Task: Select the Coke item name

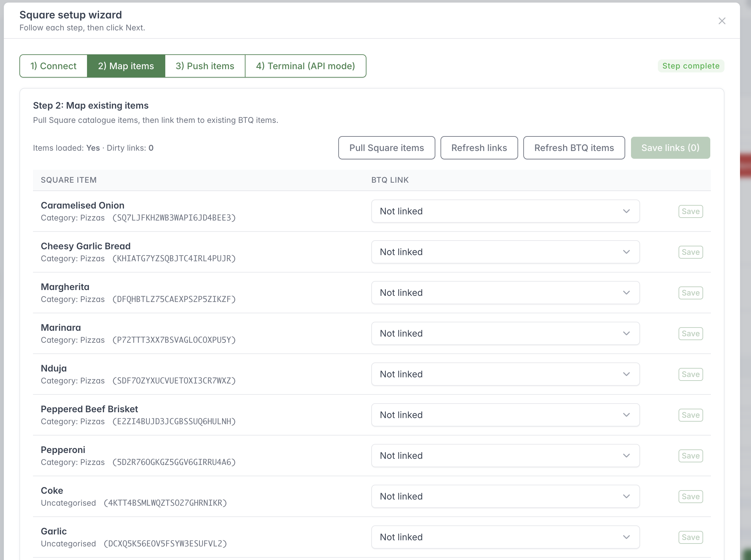Action: coord(52,490)
